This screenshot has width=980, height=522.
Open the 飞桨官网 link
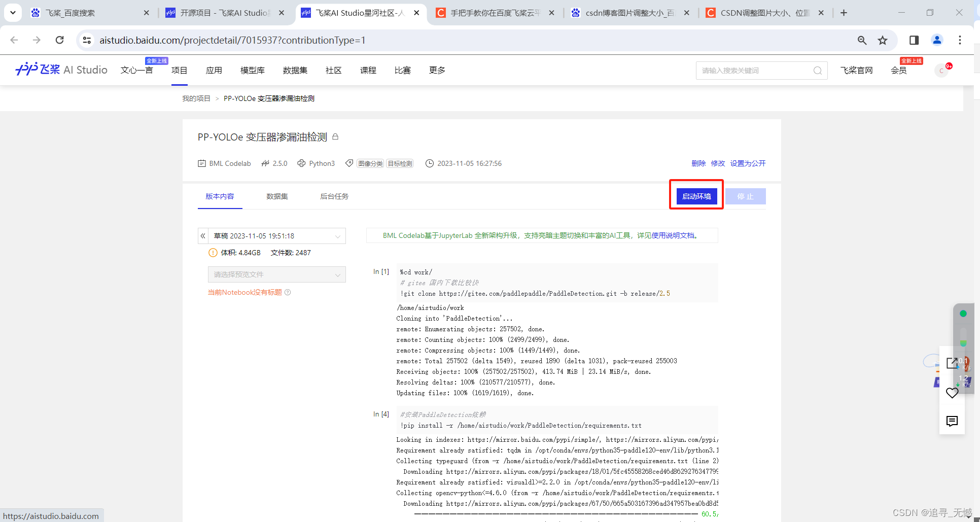856,71
